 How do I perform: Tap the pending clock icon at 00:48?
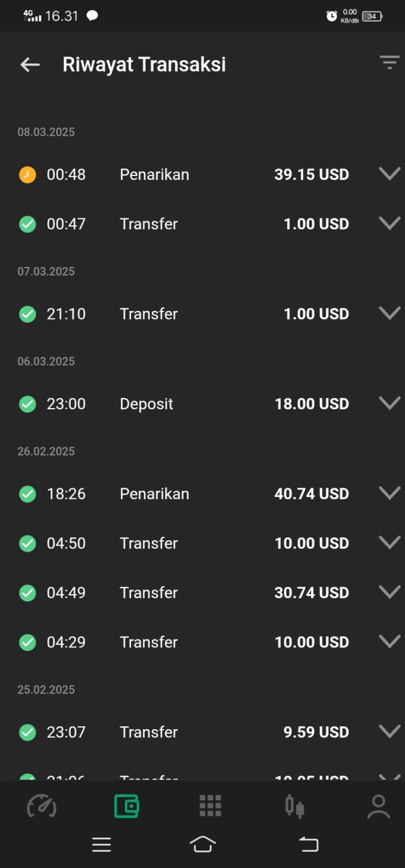(x=28, y=175)
